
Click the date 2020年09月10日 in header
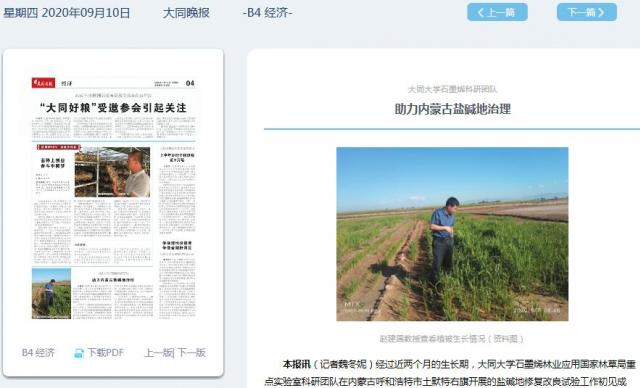86,13
